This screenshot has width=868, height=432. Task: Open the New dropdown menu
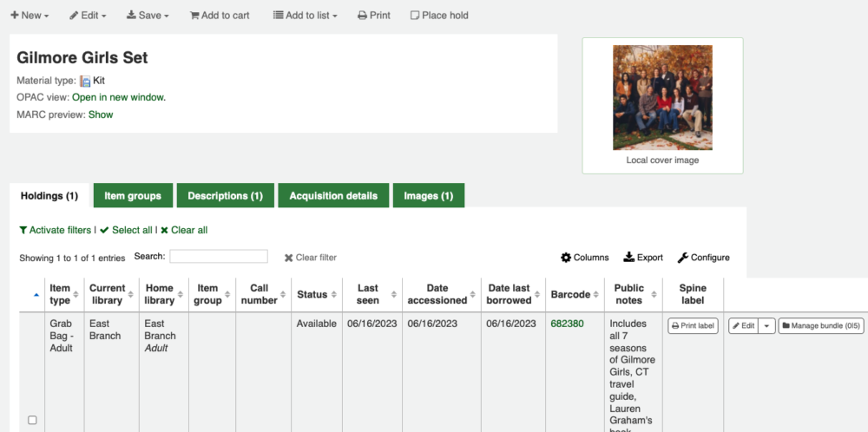point(30,16)
